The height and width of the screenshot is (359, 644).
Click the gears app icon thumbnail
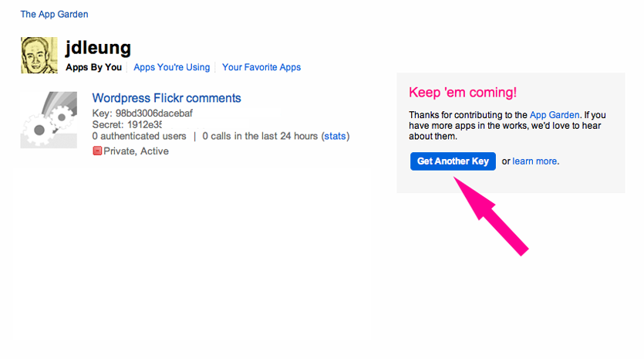pos(49,120)
